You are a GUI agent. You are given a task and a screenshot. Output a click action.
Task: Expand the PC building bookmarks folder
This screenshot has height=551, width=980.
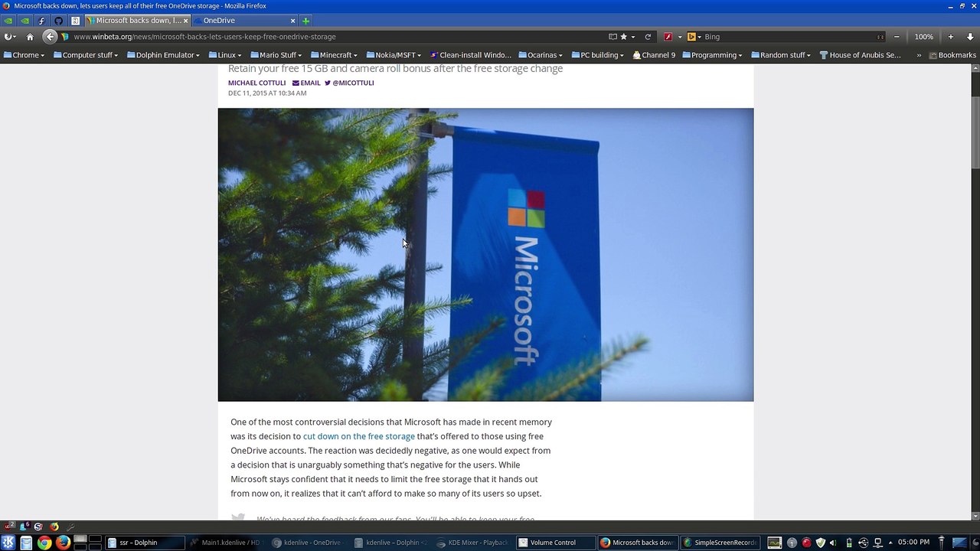click(x=597, y=55)
